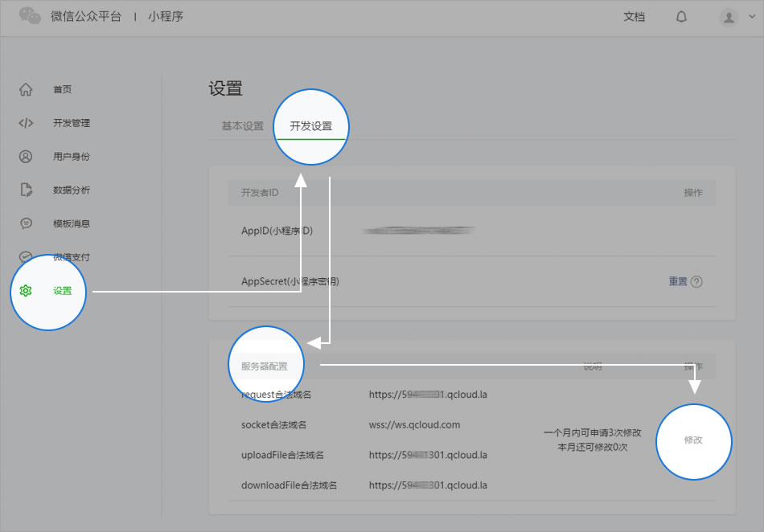Click the request domain qcloud.la URL

pos(428,395)
